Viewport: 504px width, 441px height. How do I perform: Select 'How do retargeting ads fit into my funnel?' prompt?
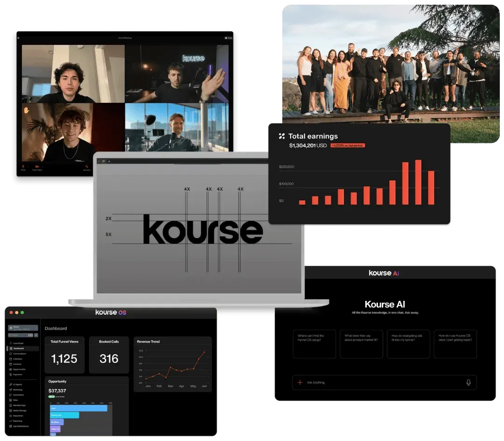tap(408, 344)
